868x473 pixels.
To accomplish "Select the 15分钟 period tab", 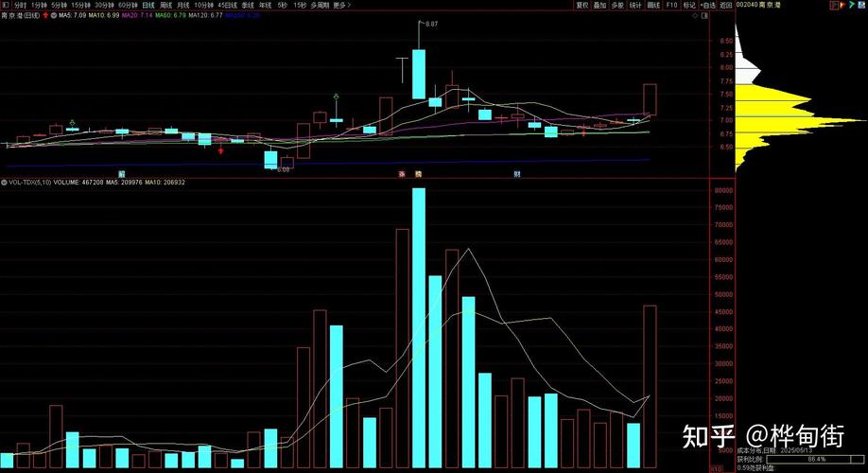I will coord(80,5).
